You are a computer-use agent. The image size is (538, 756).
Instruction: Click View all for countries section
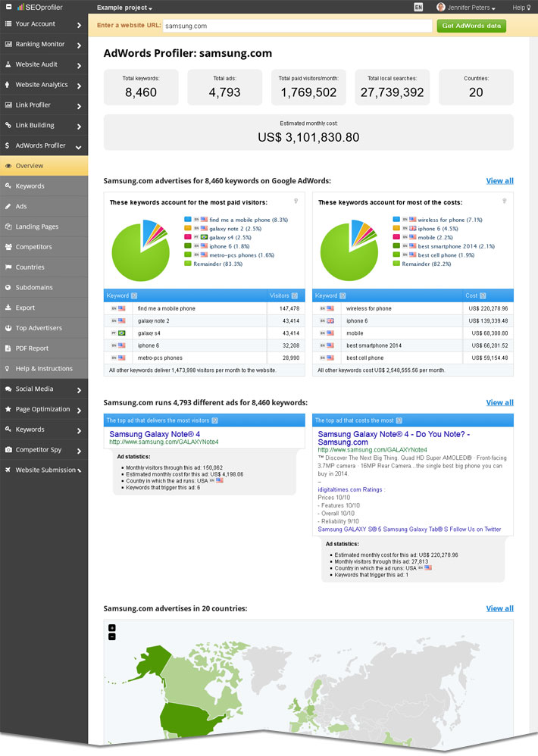pos(499,608)
